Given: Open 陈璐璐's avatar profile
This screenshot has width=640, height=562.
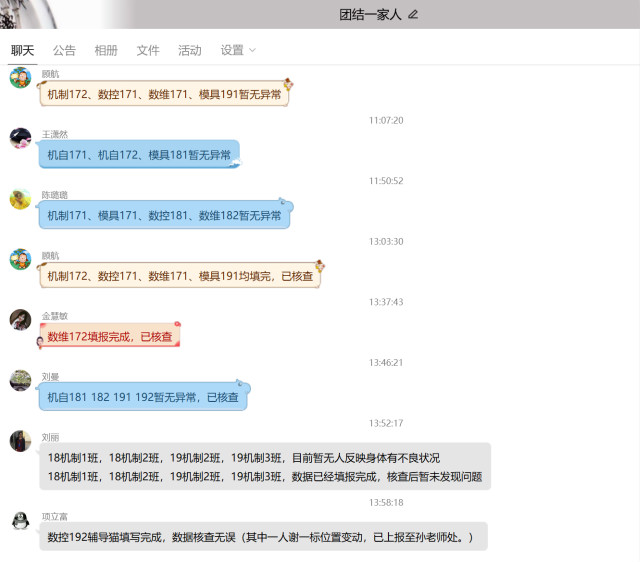Looking at the screenshot, I should tap(20, 199).
